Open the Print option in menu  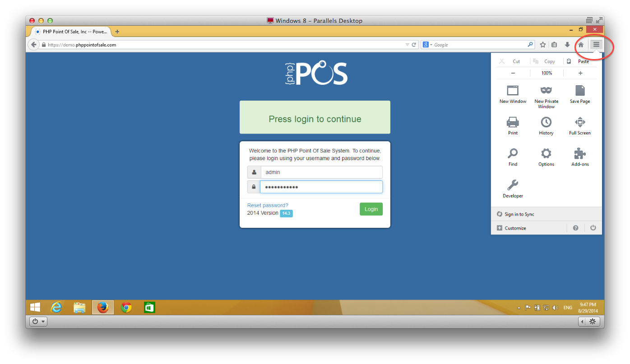(513, 122)
